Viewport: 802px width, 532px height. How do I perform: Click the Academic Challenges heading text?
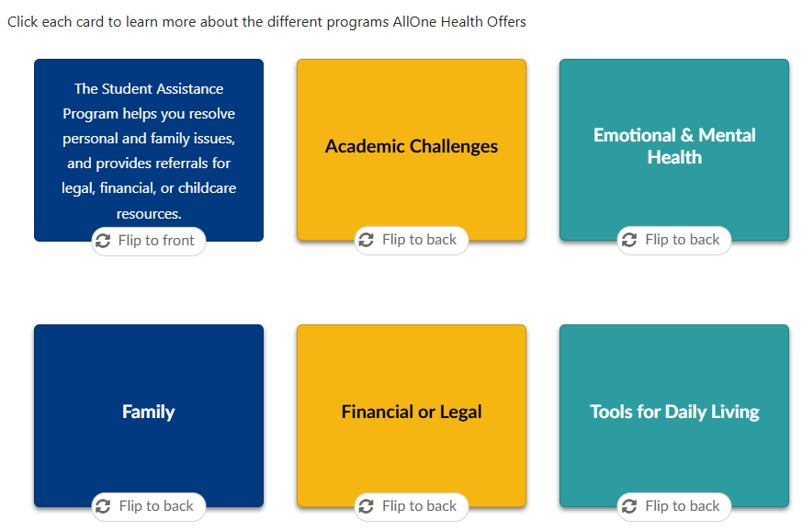point(412,146)
